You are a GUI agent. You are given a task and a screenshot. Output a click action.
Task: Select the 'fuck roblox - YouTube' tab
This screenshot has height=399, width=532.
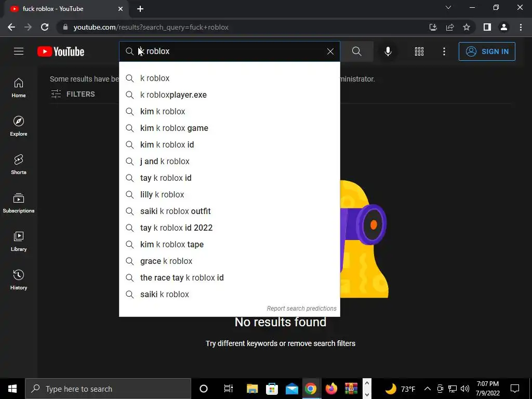click(x=66, y=9)
